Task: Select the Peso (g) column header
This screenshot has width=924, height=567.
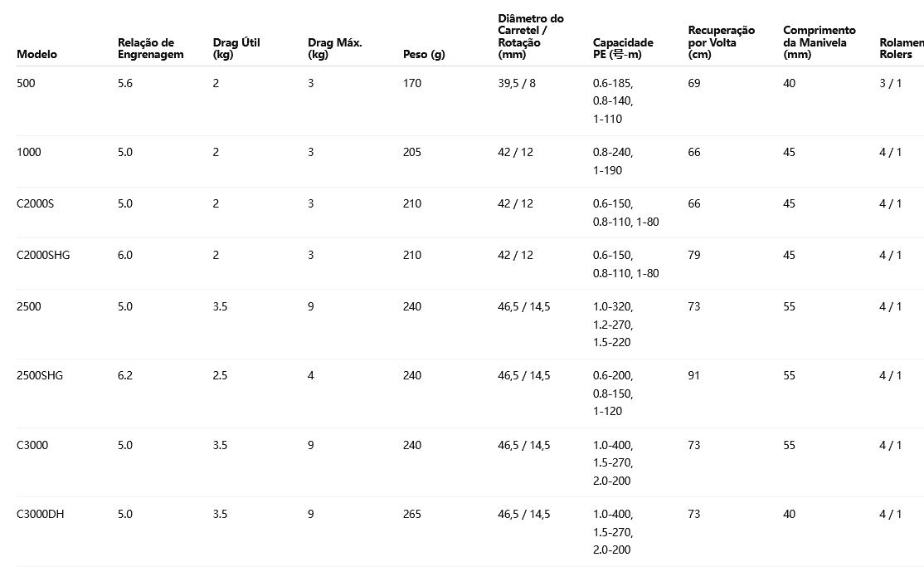Action: (x=424, y=54)
